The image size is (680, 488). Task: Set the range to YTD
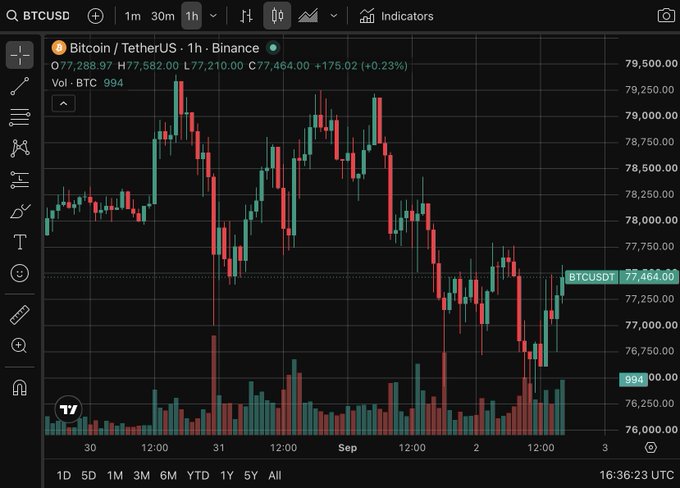198,475
